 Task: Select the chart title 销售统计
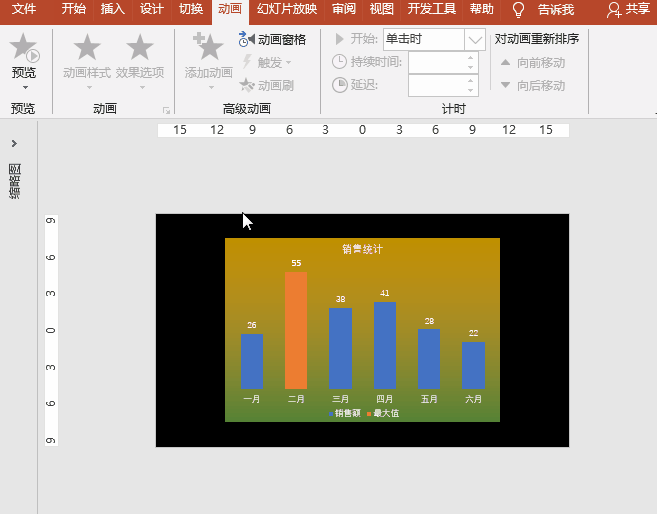coord(362,249)
